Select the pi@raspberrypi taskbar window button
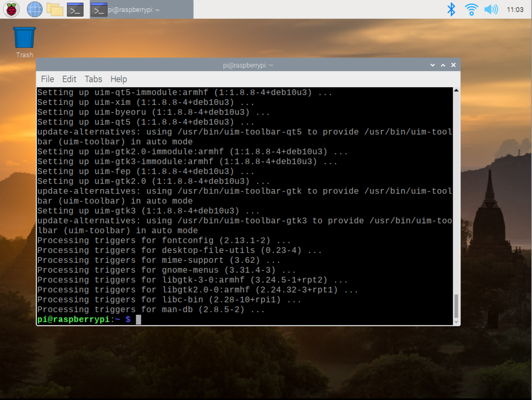 [x=142, y=10]
